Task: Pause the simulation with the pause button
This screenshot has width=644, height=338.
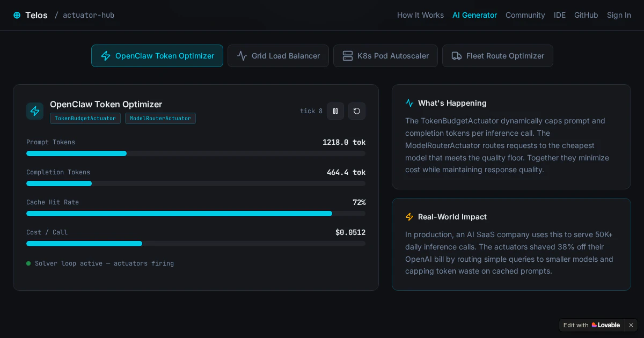Action: click(335, 111)
